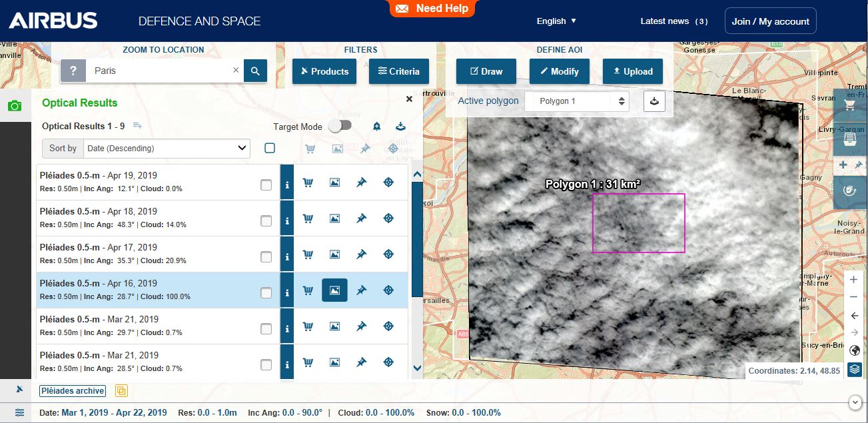Go back to the previous map extent
This screenshot has height=423, width=868.
pos(854,315)
